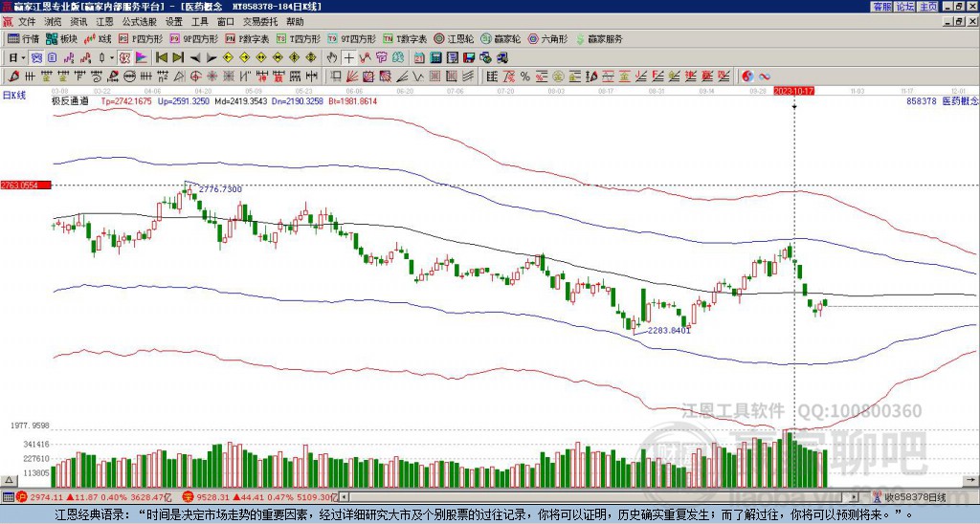This screenshot has width=980, height=524.
Task: Click the 论坛 forum button
Action: tap(905, 7)
